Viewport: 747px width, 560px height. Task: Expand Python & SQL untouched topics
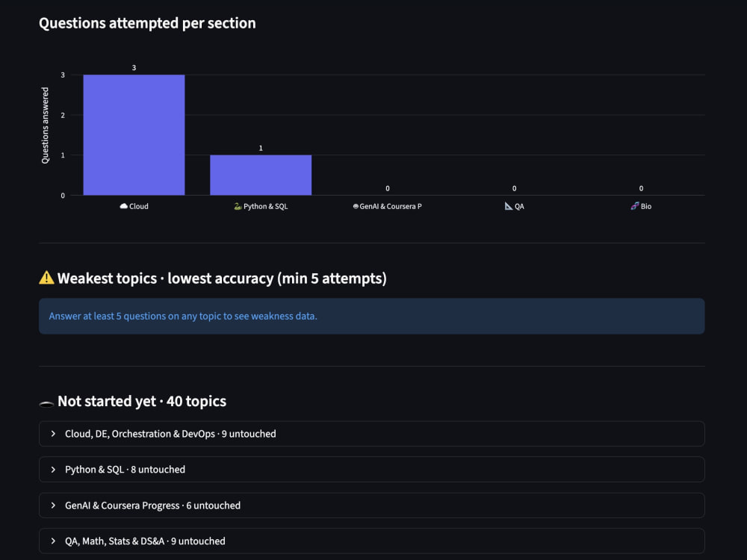point(371,470)
